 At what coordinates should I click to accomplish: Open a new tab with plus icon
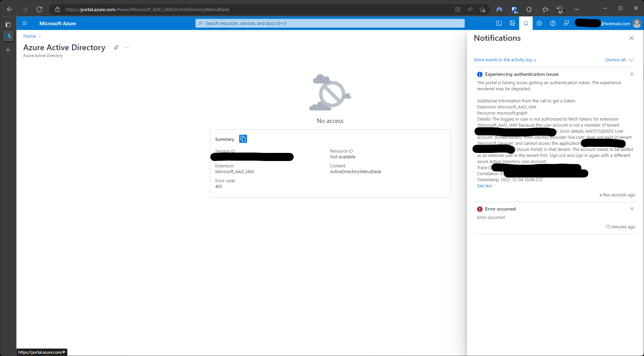(8, 50)
